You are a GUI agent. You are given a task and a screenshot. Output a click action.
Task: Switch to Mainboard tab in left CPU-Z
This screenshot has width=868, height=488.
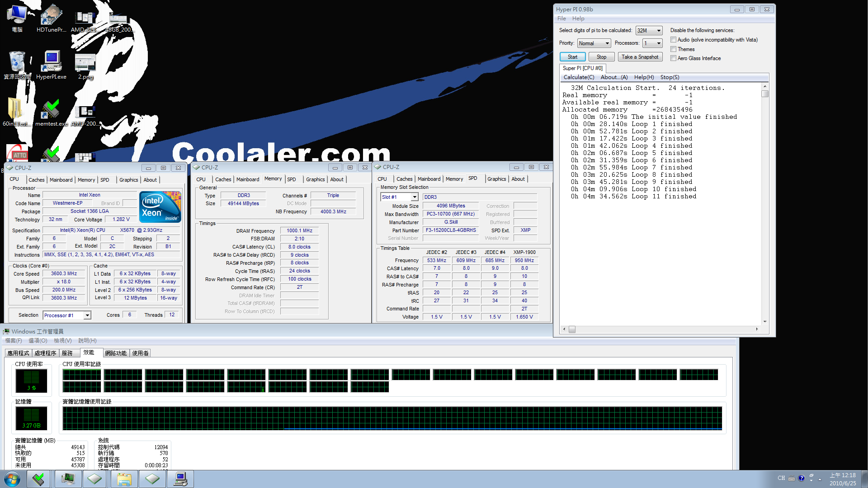click(61, 180)
